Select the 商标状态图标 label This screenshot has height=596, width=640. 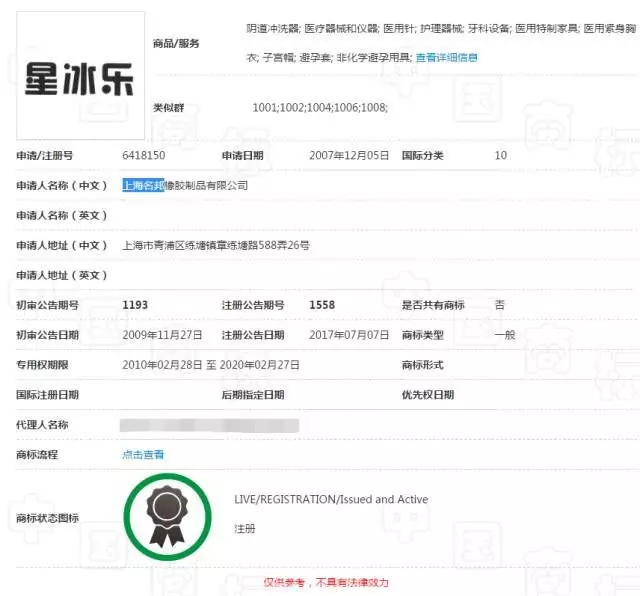(x=47, y=518)
